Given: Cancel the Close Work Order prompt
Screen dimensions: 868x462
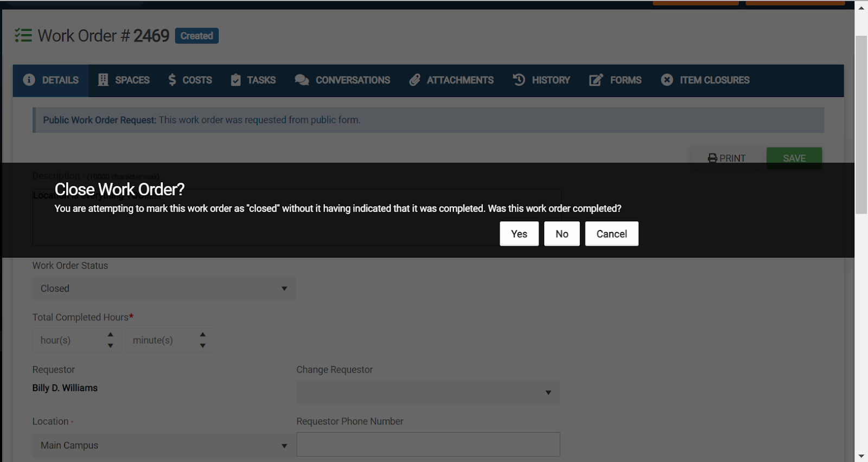Looking at the screenshot, I should pyautogui.click(x=611, y=234).
